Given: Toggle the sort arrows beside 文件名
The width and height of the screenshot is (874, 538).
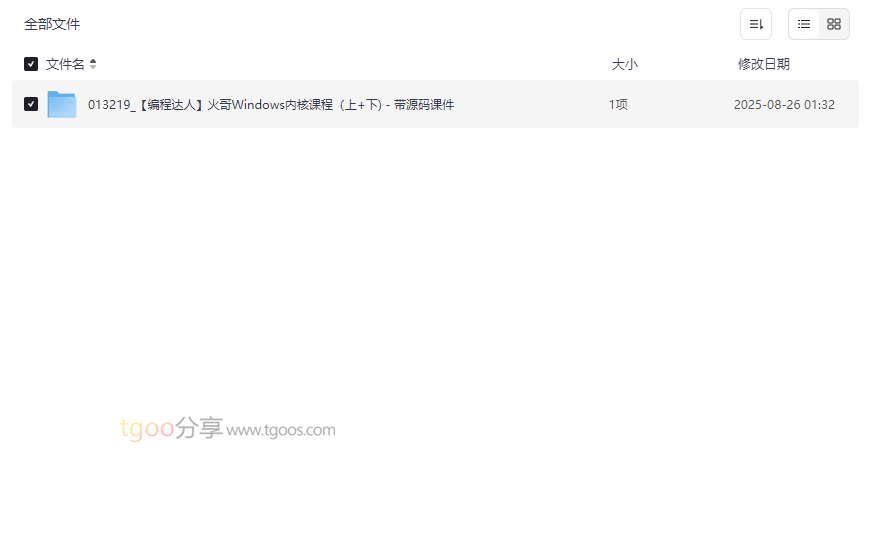Looking at the screenshot, I should point(93,64).
